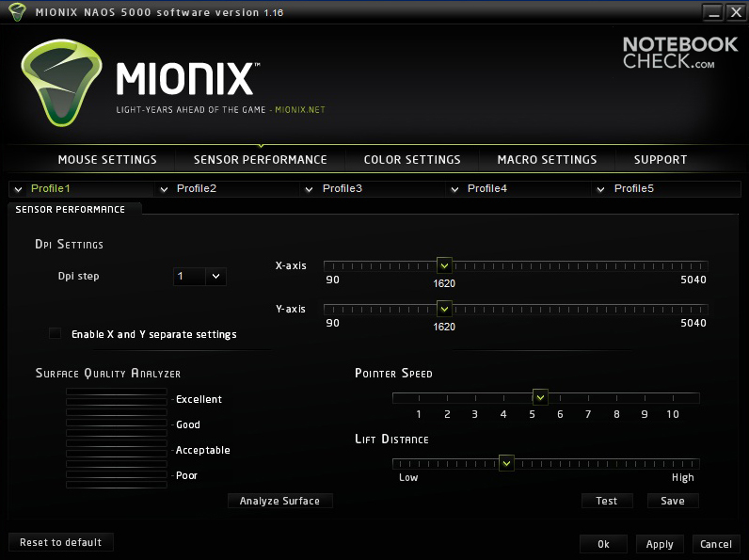Click the Poor surface quality label
The width and height of the screenshot is (749, 560).
coord(186,475)
